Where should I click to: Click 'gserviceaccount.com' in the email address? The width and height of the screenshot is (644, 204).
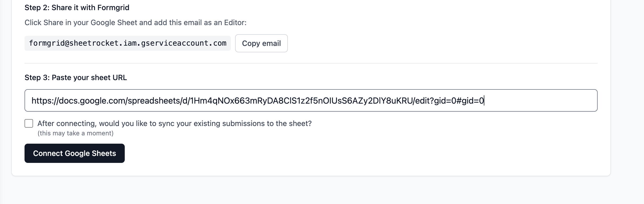184,43
